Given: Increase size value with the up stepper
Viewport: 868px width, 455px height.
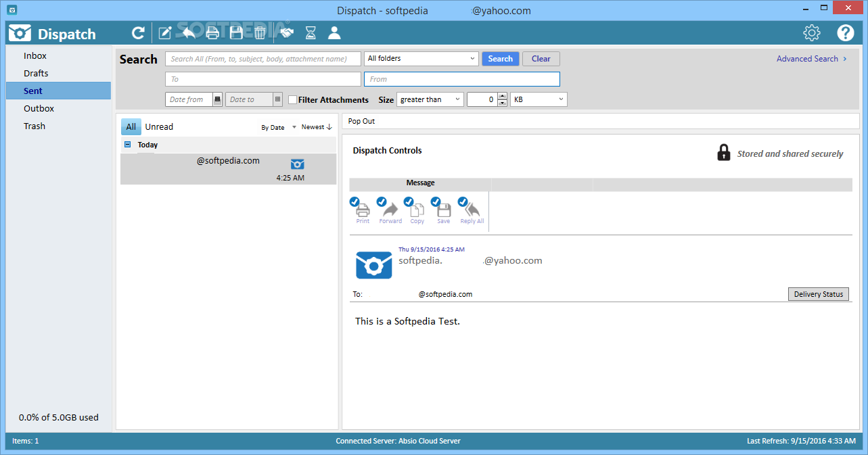Looking at the screenshot, I should click(502, 96).
